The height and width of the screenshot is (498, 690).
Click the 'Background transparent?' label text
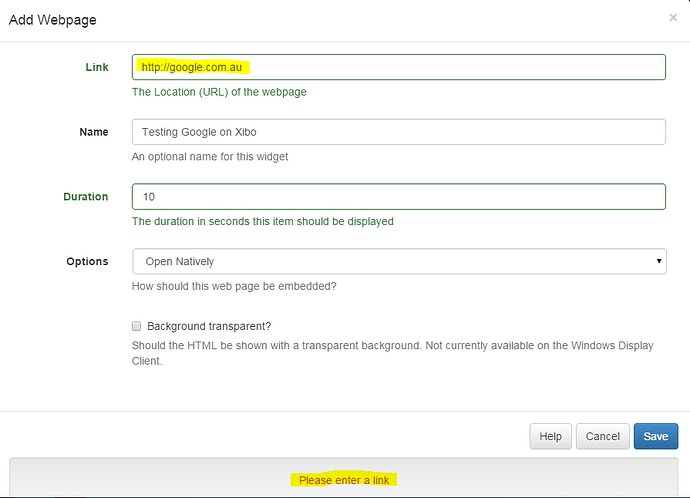pos(209,326)
